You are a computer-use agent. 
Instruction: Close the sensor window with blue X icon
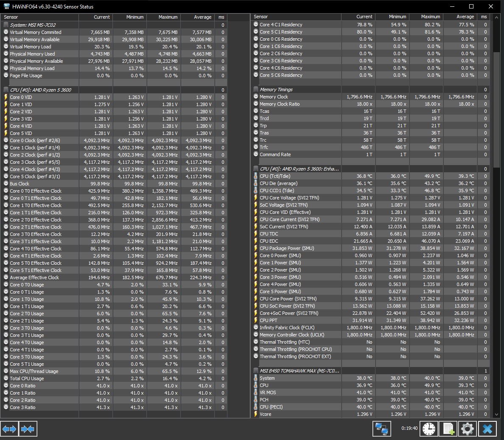(487, 429)
